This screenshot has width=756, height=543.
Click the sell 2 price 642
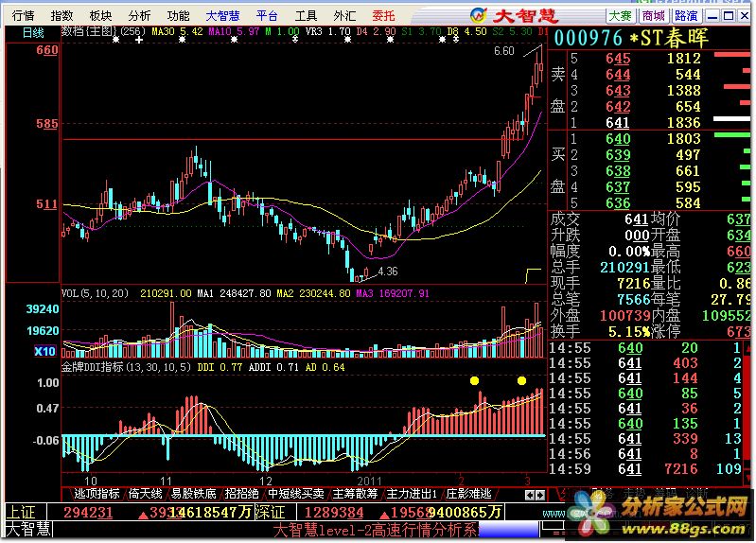click(x=618, y=107)
